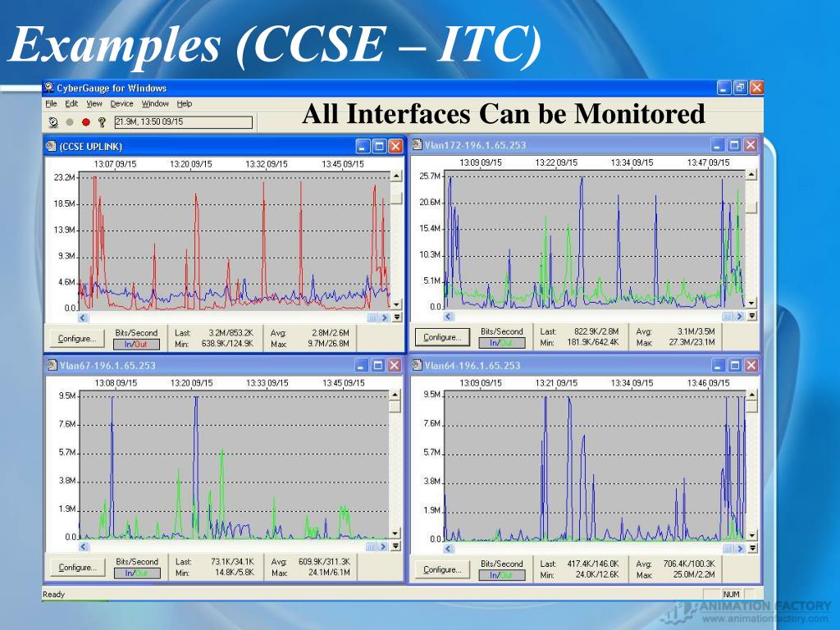Click Configure in the Vlan64 window

tap(442, 569)
